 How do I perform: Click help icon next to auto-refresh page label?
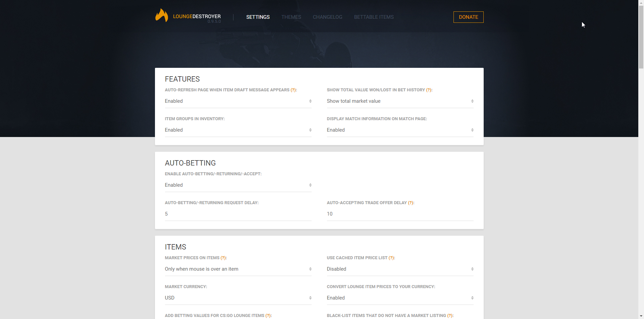(x=293, y=90)
